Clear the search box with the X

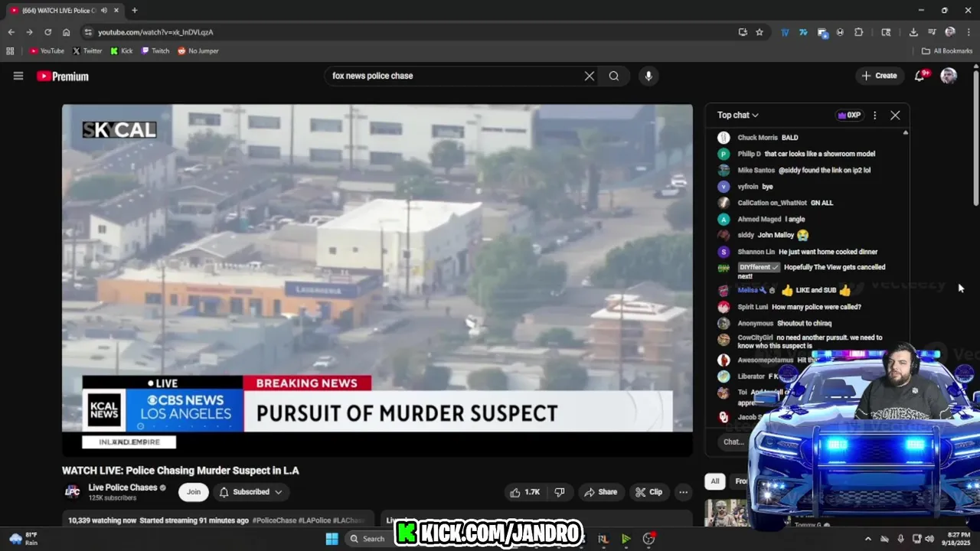coord(590,76)
